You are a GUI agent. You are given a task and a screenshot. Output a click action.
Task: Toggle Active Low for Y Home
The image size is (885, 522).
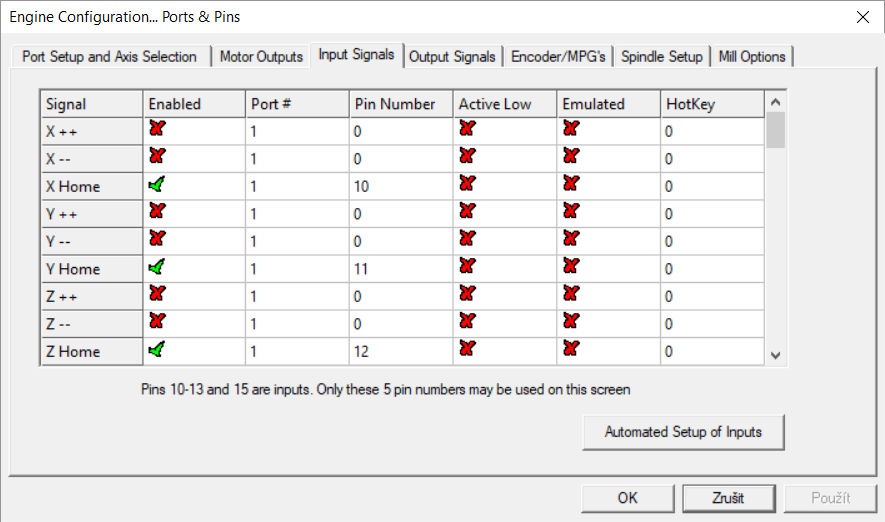coord(467,267)
